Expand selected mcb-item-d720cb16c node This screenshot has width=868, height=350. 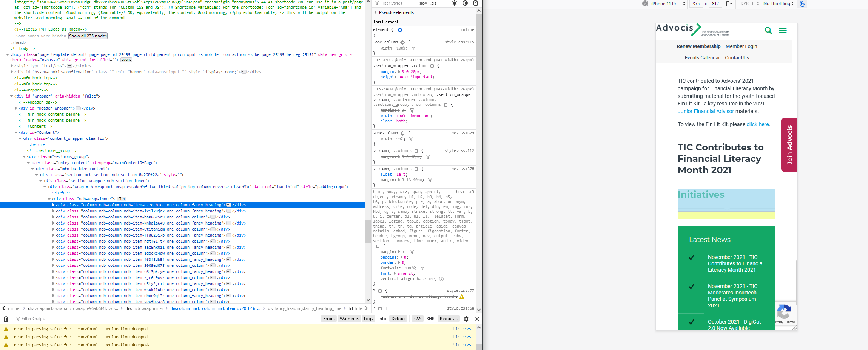click(x=53, y=205)
